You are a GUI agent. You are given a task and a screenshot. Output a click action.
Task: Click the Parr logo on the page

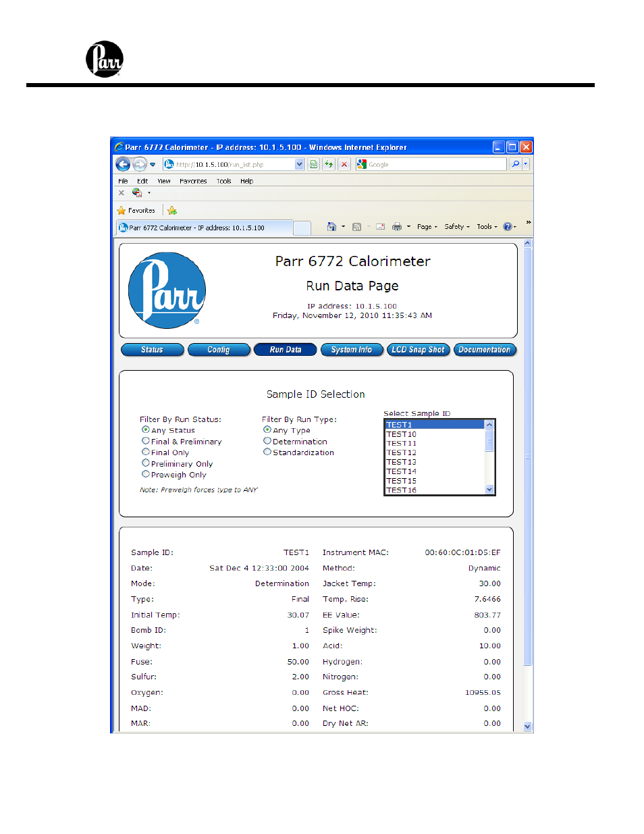click(167, 290)
